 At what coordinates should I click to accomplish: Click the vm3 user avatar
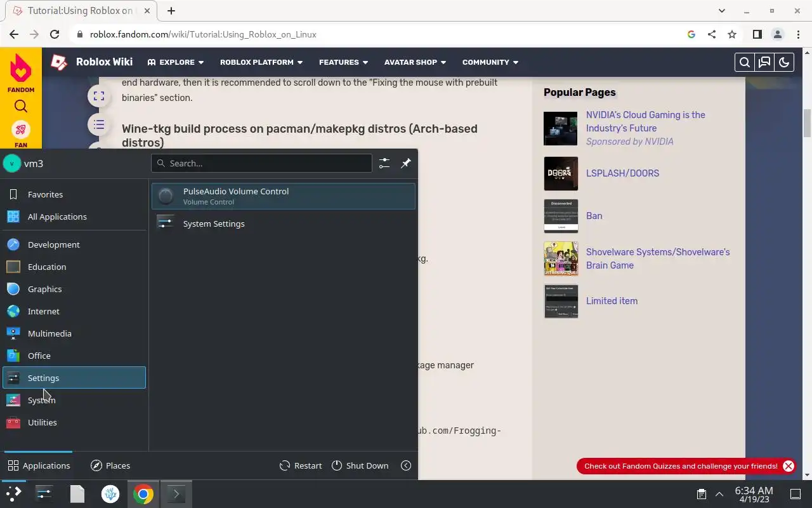12,163
